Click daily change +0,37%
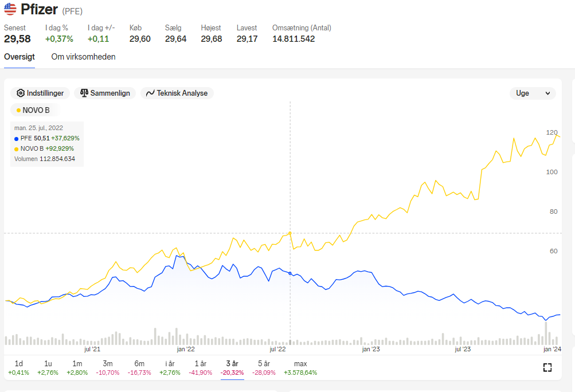The image size is (575, 392). point(59,39)
